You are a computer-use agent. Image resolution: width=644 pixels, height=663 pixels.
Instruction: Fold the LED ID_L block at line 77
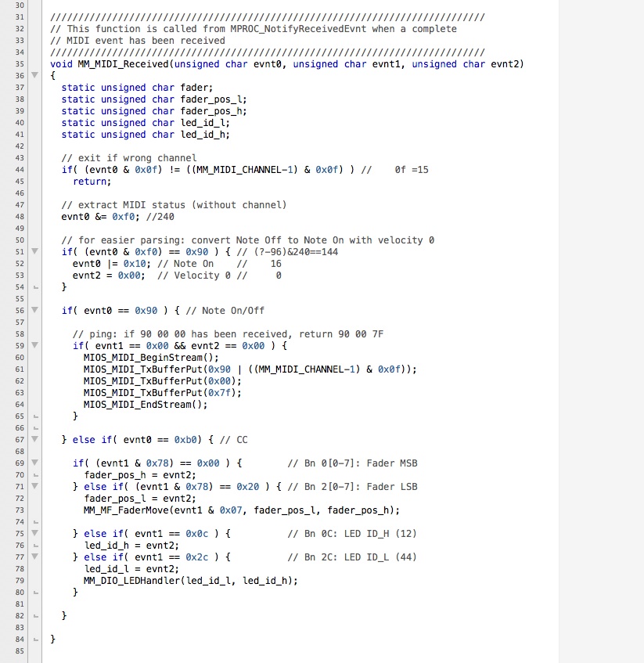click(35, 557)
